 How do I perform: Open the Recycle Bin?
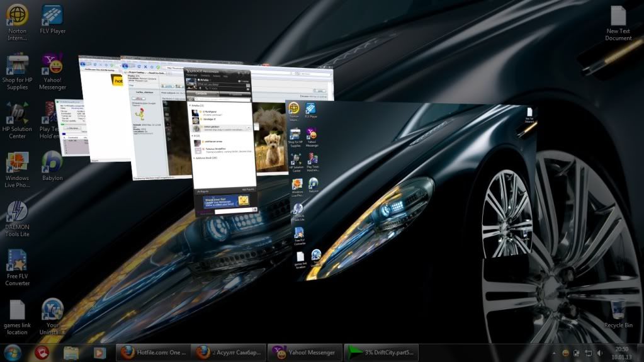pos(618,310)
